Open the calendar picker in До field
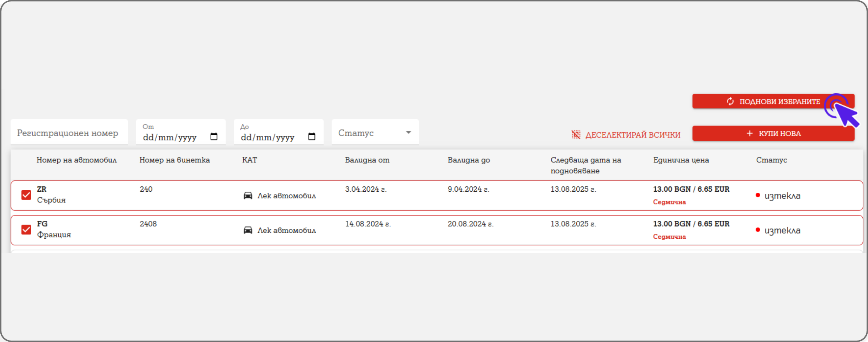 tap(312, 137)
